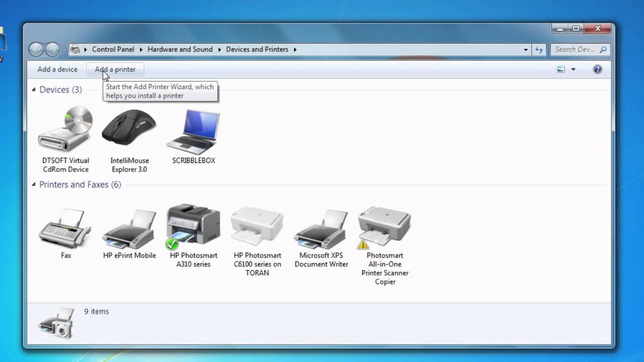
Task: Click the search magnifier icon
Action: coord(603,49)
